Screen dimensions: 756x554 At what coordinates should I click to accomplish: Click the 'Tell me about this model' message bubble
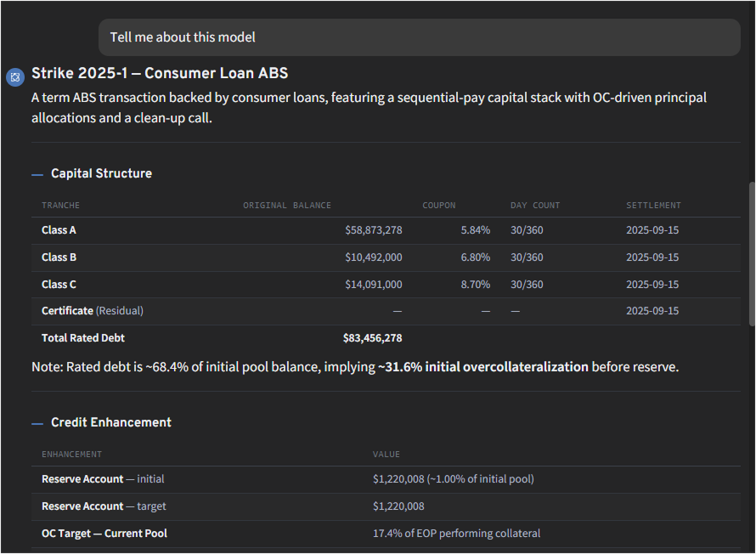point(419,37)
